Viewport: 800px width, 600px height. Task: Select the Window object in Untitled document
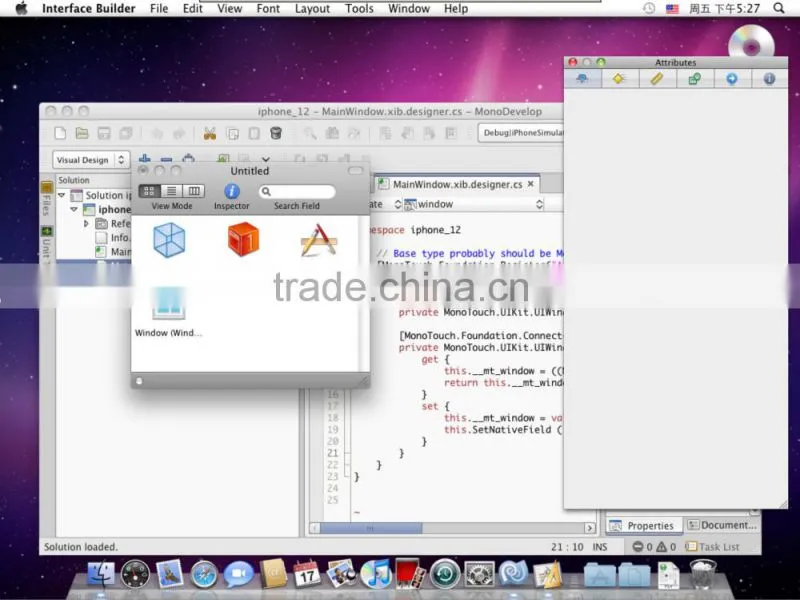[168, 311]
